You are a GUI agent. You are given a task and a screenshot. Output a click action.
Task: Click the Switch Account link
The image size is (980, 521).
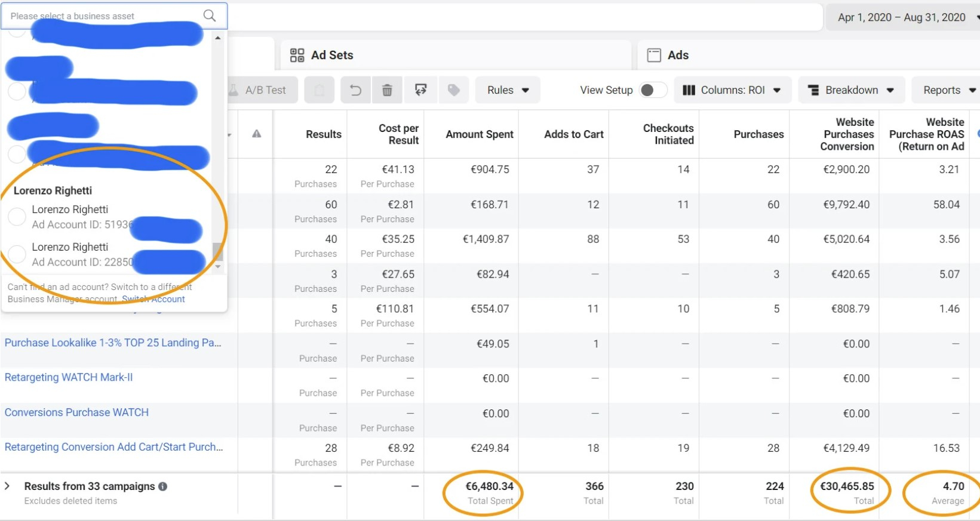point(153,299)
